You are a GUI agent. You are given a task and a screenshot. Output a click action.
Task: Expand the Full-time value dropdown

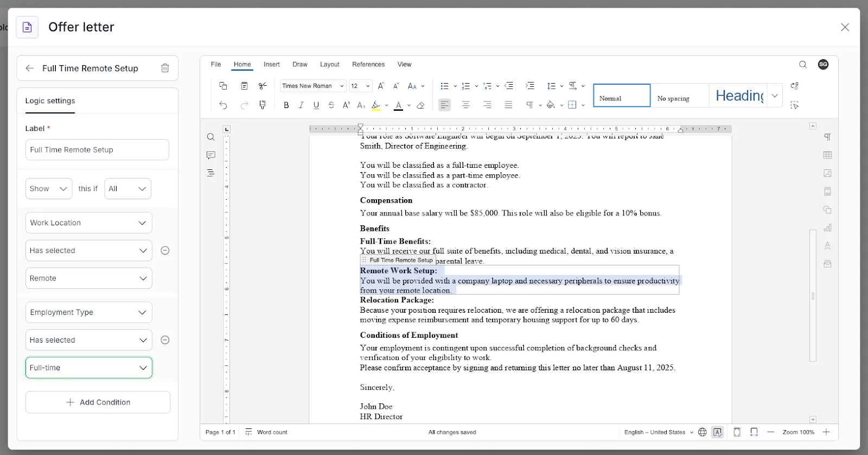point(88,368)
